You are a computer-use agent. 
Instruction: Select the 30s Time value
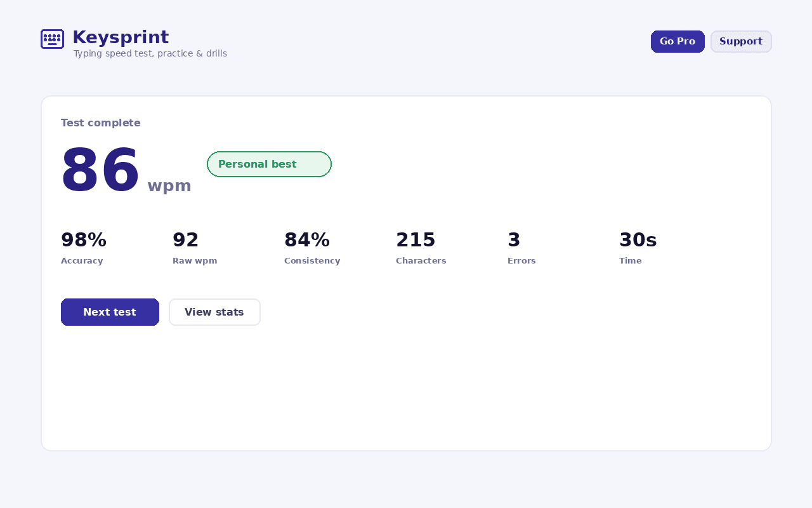638,240
